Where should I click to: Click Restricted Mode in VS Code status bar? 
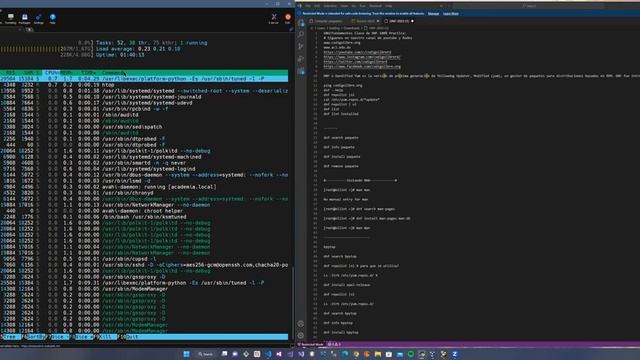311,344
